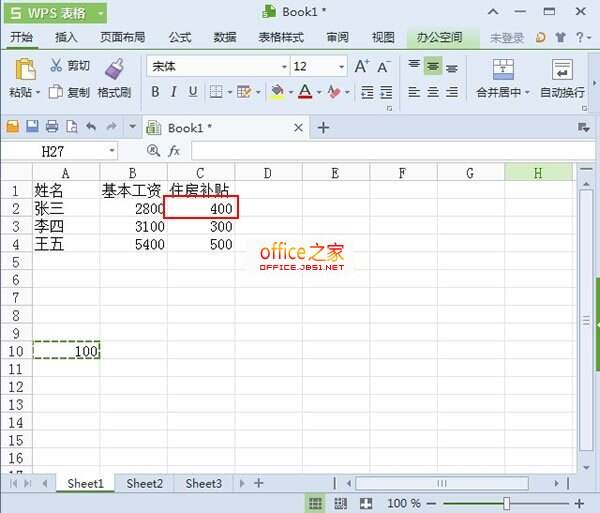Open the 插入 ribbon tab
The width and height of the screenshot is (600, 513).
pyautogui.click(x=66, y=37)
